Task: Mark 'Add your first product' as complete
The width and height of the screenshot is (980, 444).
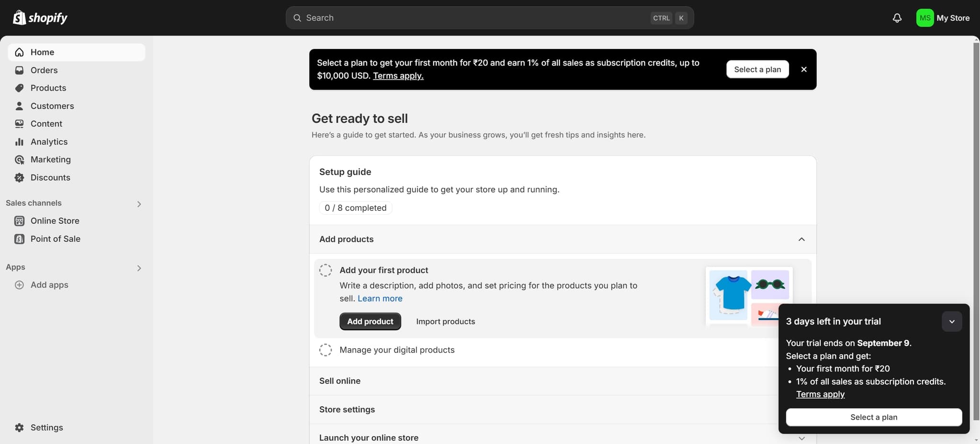Action: (325, 270)
